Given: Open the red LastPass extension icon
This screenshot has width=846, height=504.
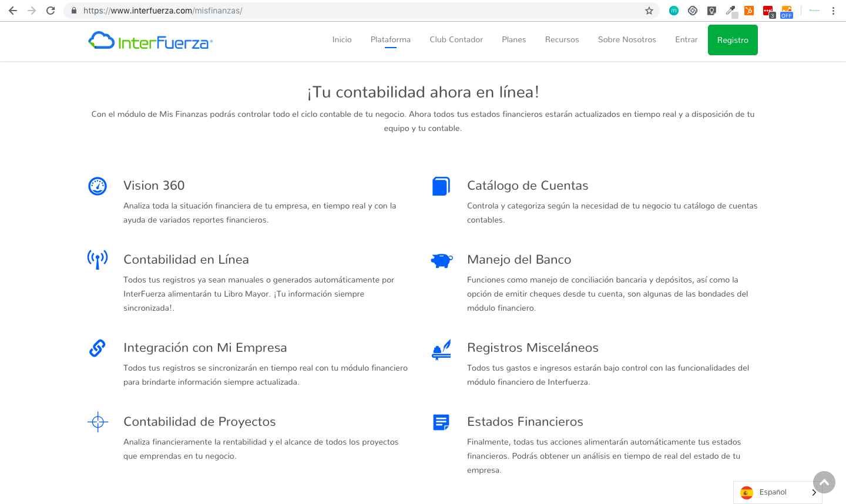Looking at the screenshot, I should 768,11.
